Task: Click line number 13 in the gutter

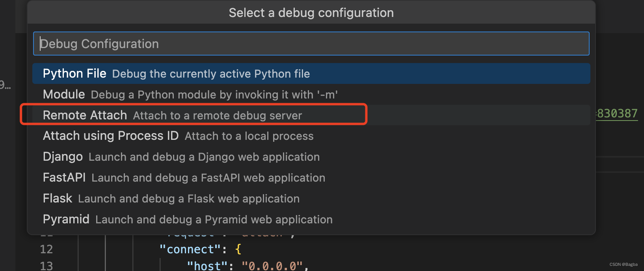Action: 47,266
